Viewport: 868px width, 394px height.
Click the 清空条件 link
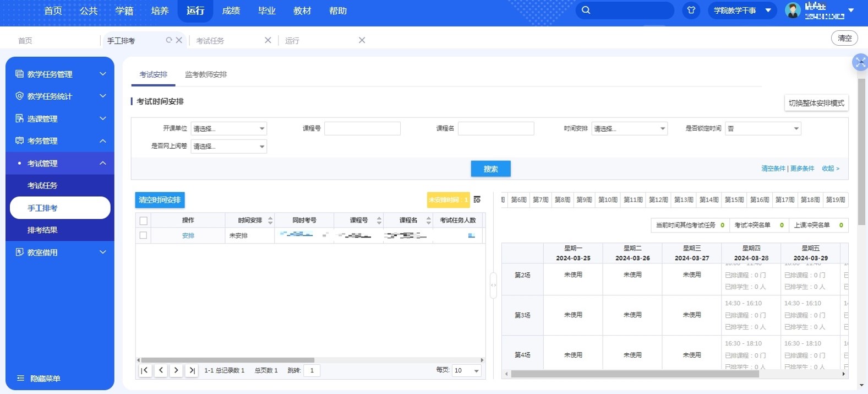pyautogui.click(x=773, y=169)
